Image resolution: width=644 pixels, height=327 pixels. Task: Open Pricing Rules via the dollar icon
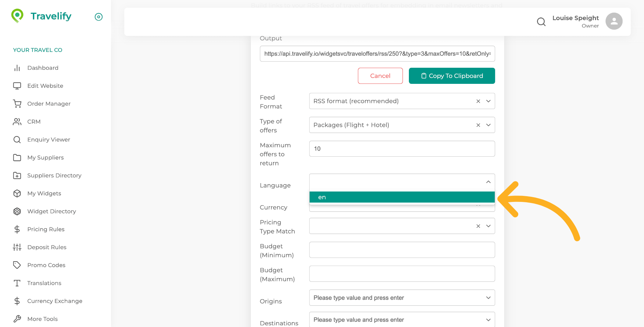(x=17, y=229)
